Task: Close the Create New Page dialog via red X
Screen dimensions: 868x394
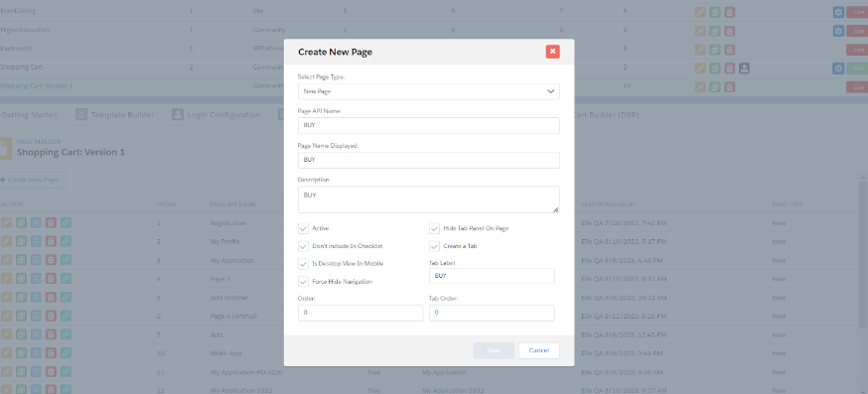Action: pyautogui.click(x=552, y=52)
